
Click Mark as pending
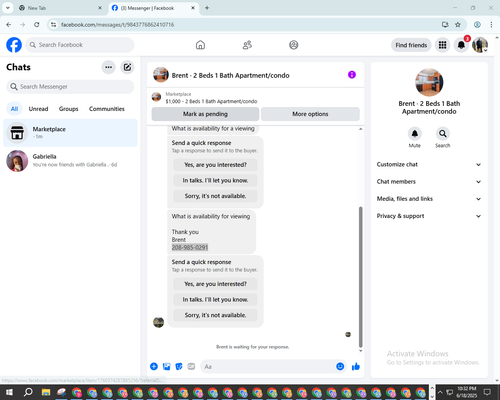click(205, 114)
